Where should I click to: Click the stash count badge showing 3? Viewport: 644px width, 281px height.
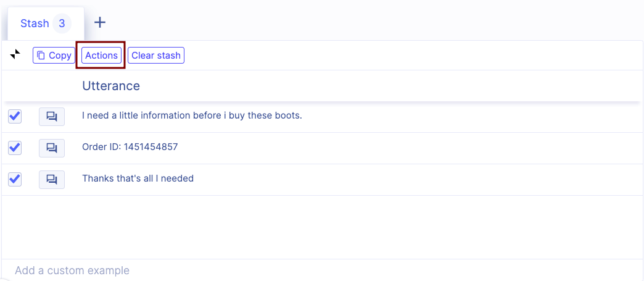[x=62, y=23]
